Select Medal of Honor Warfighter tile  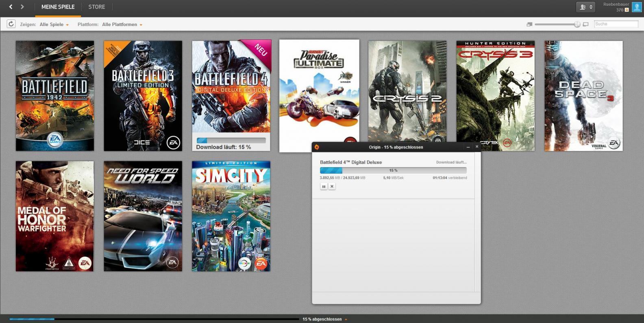[x=55, y=216]
